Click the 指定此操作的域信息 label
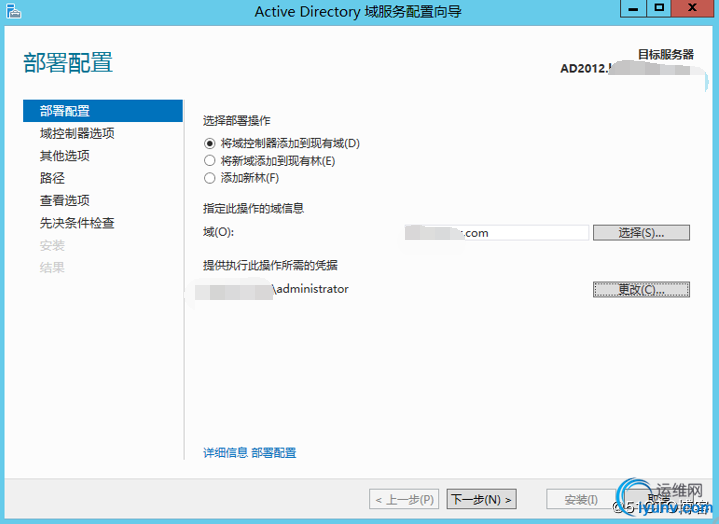The width and height of the screenshot is (719, 524). point(254,209)
